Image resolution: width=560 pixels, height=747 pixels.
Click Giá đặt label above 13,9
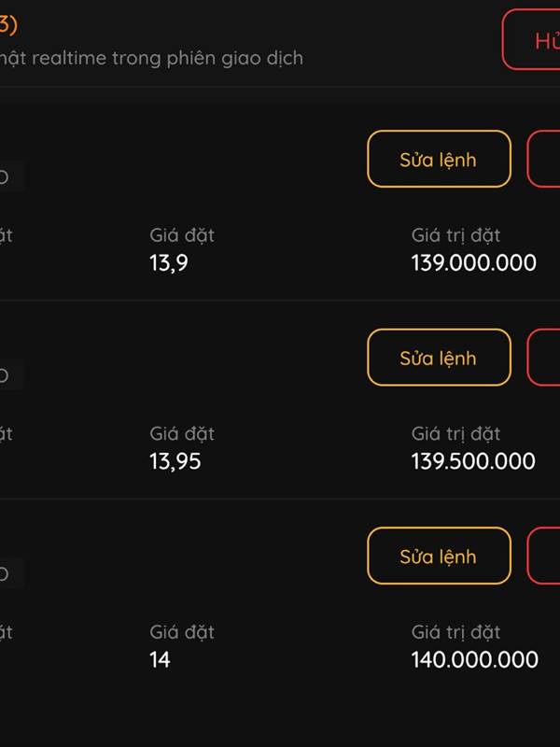182,235
